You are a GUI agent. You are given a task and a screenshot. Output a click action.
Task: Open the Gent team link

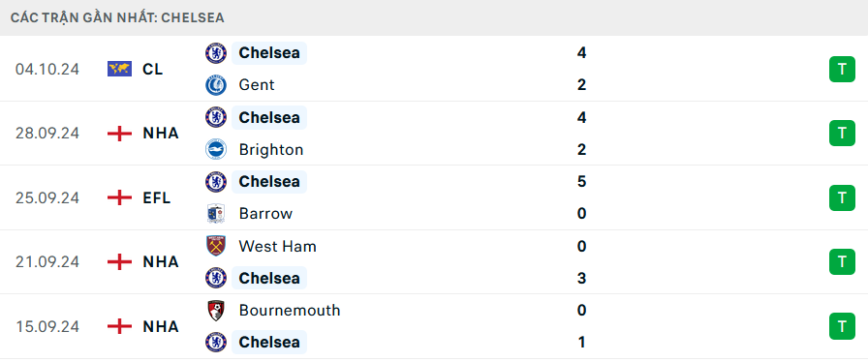(x=257, y=85)
